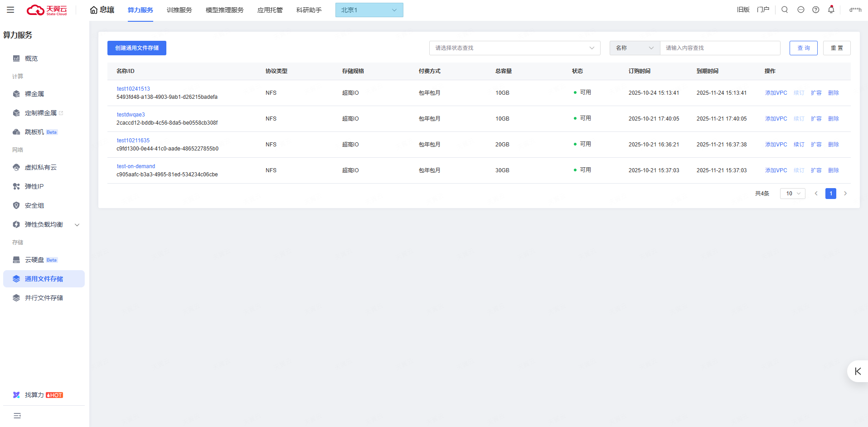
Task: Open the status filter dropdown
Action: [514, 48]
